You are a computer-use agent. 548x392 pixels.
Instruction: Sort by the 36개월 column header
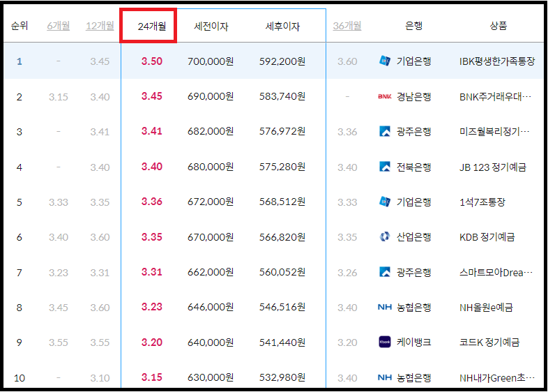coord(347,26)
